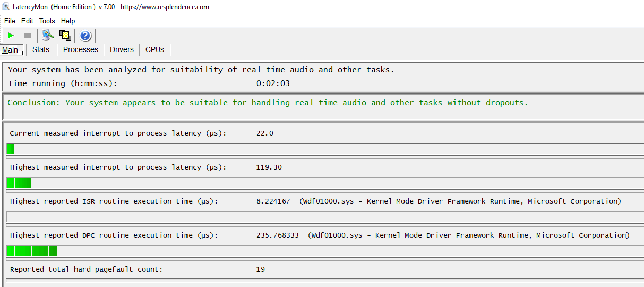Select the Main tab

tap(10, 50)
